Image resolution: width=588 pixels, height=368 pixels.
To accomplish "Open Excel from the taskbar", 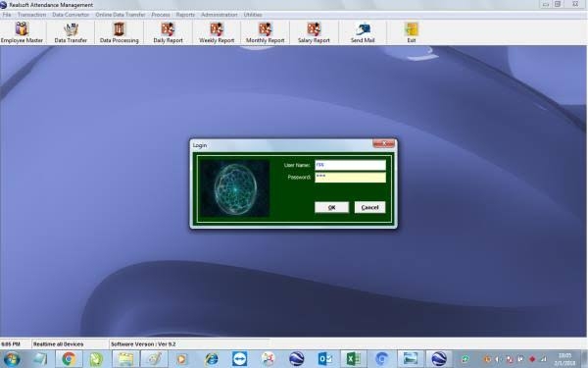I will point(353,359).
